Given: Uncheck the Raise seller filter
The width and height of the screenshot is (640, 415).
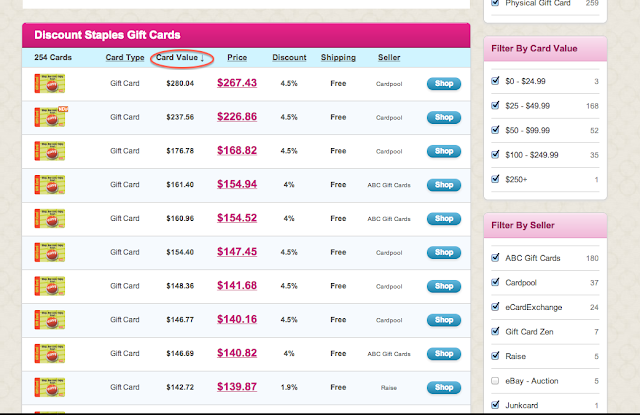Looking at the screenshot, I should coord(495,356).
